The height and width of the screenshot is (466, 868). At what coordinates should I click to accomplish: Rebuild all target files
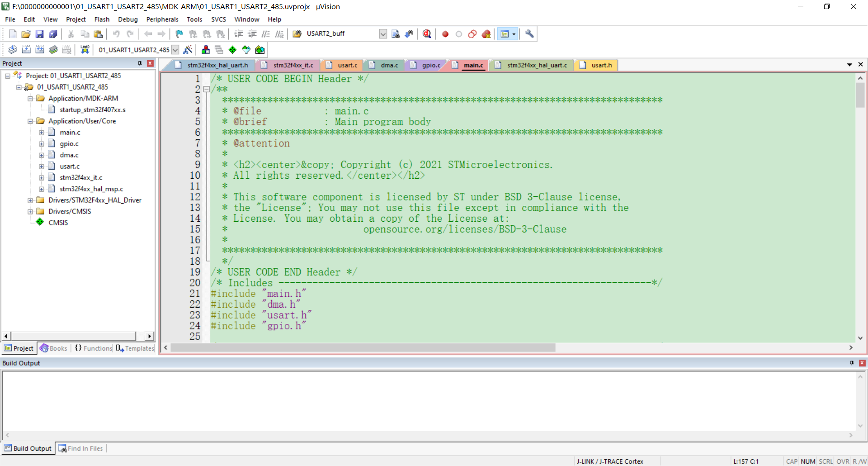pos(40,50)
